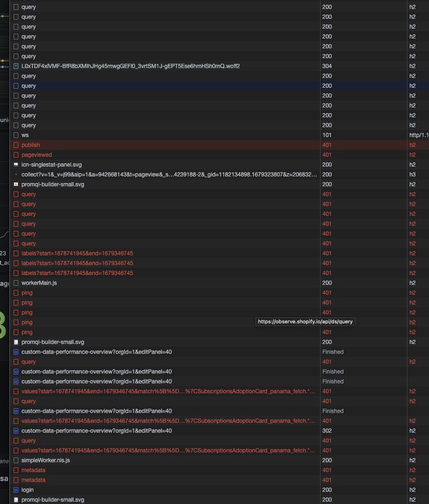Select a values?start request returning 401
The image size is (429, 504).
tap(141, 391)
